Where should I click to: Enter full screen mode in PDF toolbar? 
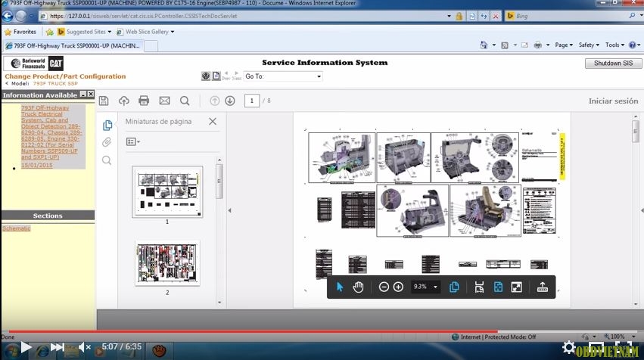click(x=516, y=287)
